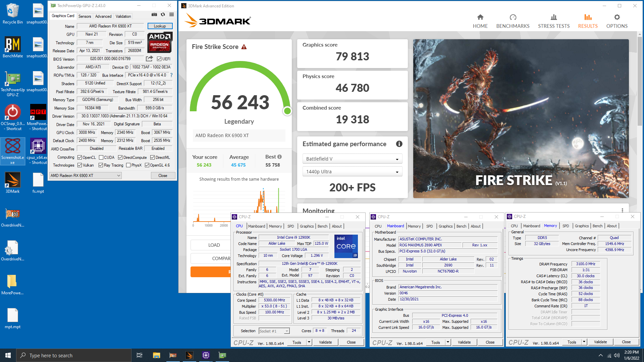Click Fire Strike Score warning icon
This screenshot has height=362, width=644.
pos(244,47)
